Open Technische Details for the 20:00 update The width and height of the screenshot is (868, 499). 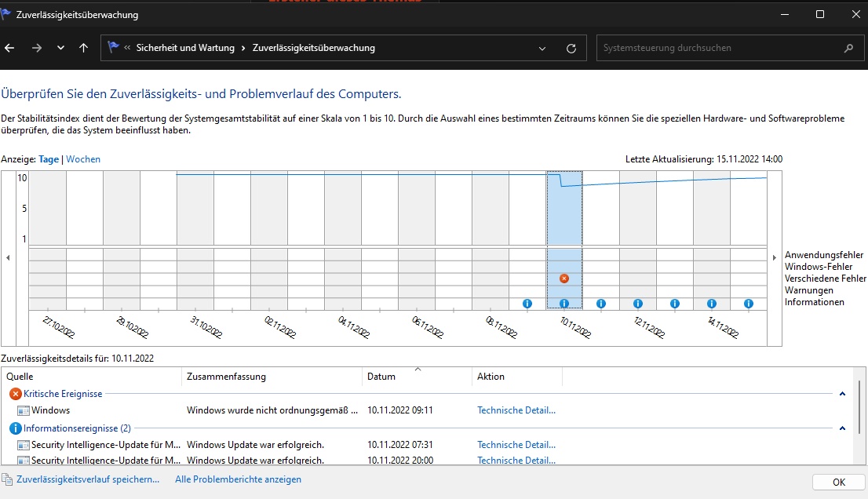[516, 461]
